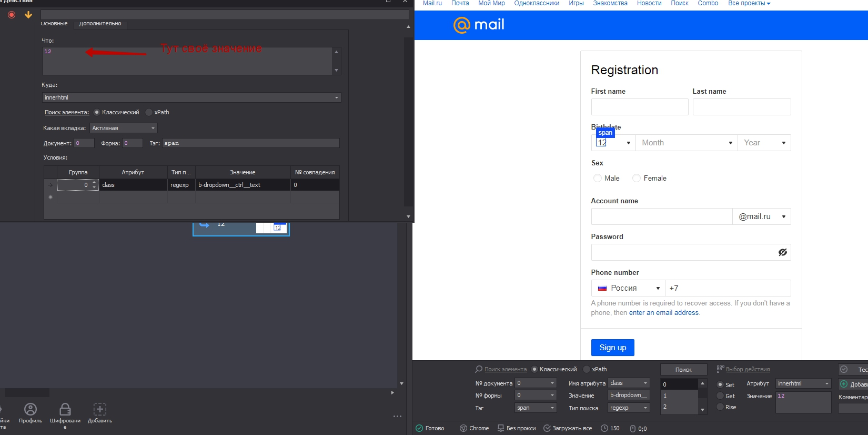Image resolution: width=868 pixels, height=435 pixels.
Task: Click the new-row asterisk in conditions table
Action: [51, 197]
